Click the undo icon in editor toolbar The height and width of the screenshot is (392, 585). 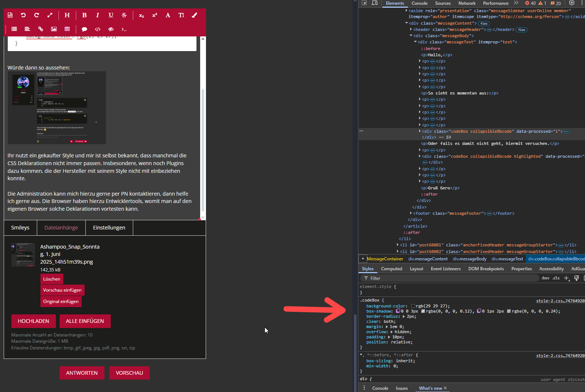[23, 15]
